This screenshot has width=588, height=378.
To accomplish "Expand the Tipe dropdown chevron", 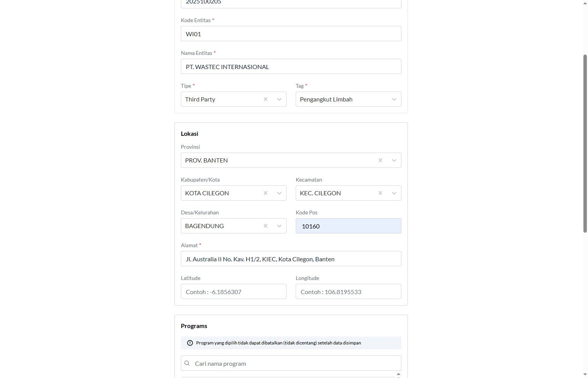I will (x=279, y=99).
